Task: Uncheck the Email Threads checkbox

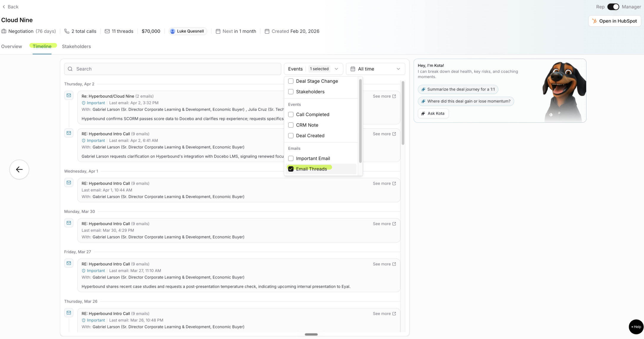Action: click(x=291, y=169)
